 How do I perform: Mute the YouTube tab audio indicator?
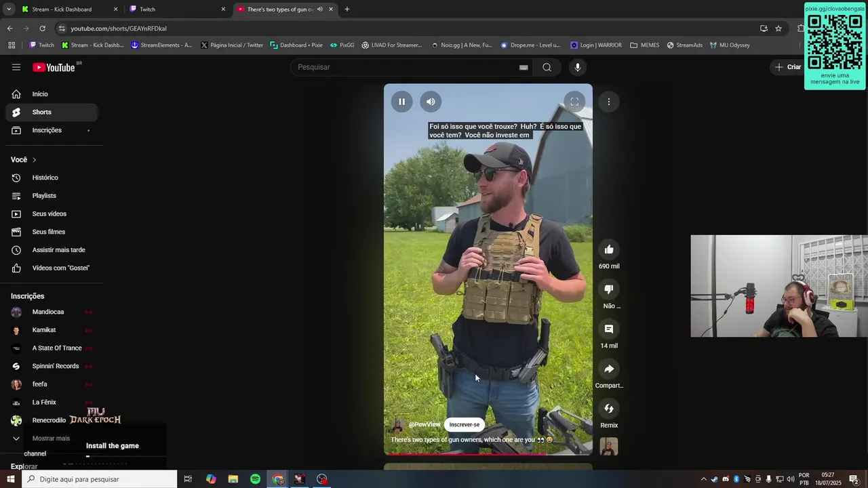320,9
